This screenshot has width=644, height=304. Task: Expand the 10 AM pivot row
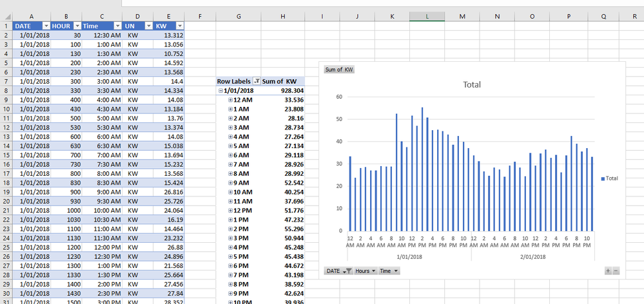(230, 191)
